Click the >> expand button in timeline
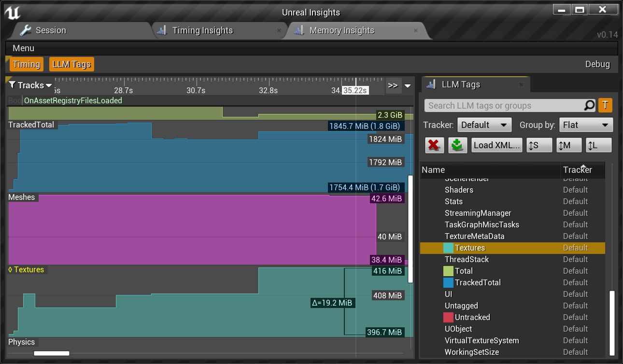Viewport: 623px width, 364px height. [393, 85]
